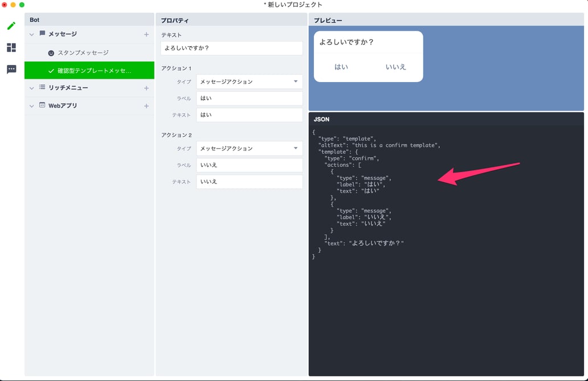The image size is (588, 381).
Task: Click the テキスト field containing よろしいですか？
Action: tap(231, 48)
